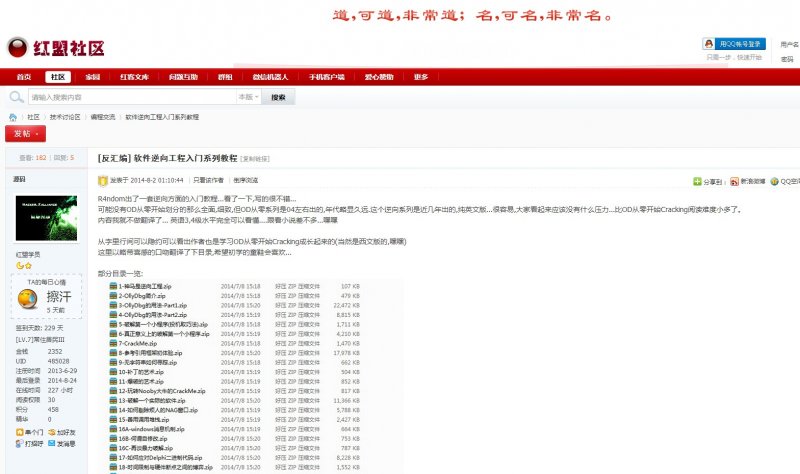Image resolution: width=800 pixels, height=474 pixels.
Task: Click the view count 182
Action: pyautogui.click(x=41, y=158)
